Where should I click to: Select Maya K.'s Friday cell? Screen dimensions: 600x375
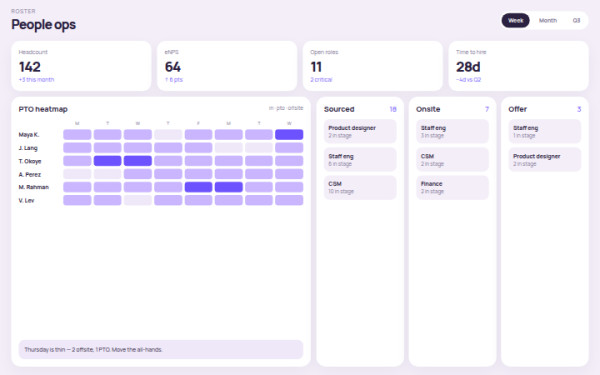(198, 135)
